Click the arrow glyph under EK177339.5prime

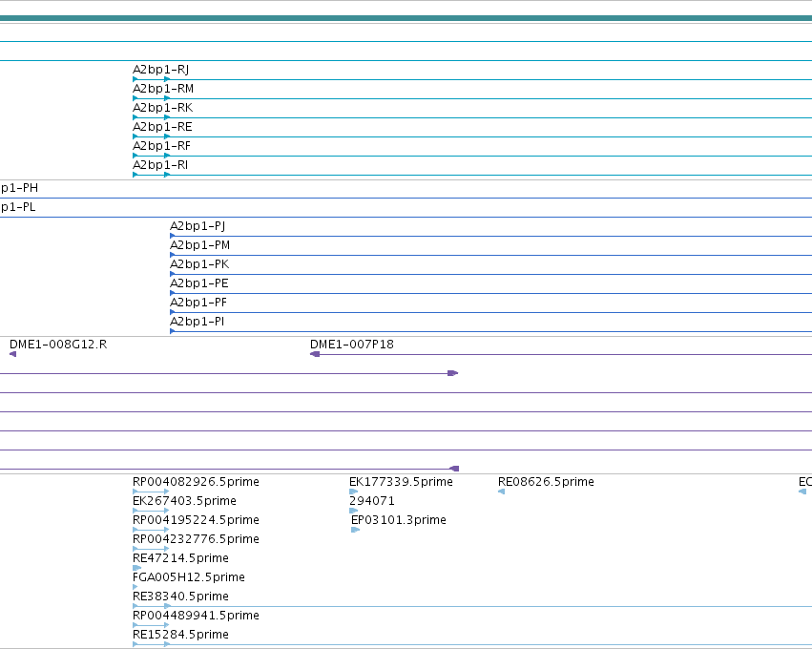click(x=354, y=492)
